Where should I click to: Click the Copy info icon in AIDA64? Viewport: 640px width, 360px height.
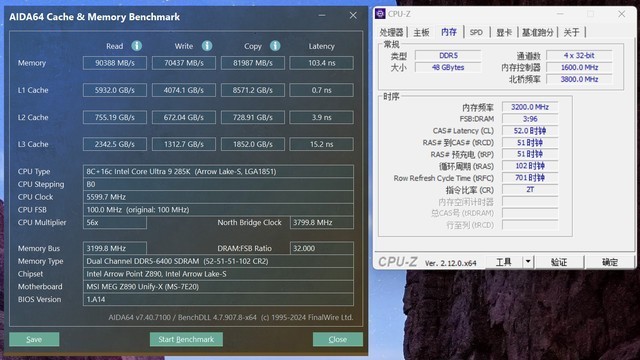click(x=275, y=46)
